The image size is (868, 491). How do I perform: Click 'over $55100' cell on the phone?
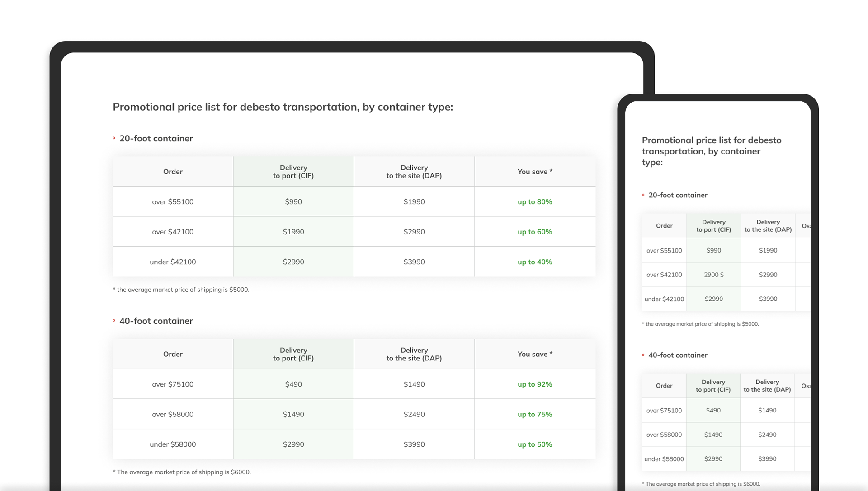pos(664,251)
